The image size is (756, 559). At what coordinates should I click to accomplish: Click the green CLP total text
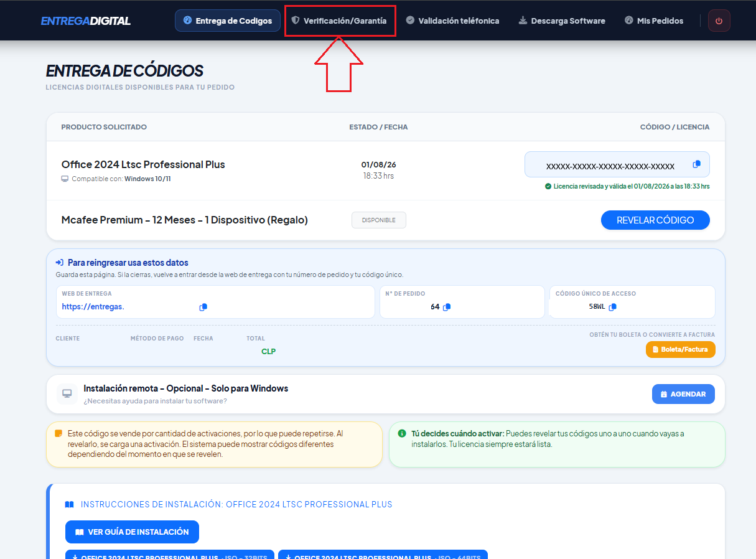[268, 352]
